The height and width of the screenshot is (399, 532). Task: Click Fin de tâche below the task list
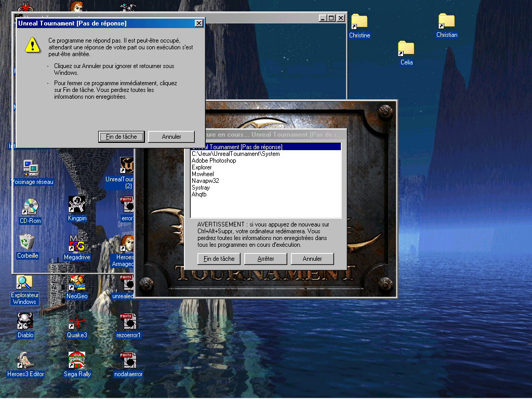(219, 259)
